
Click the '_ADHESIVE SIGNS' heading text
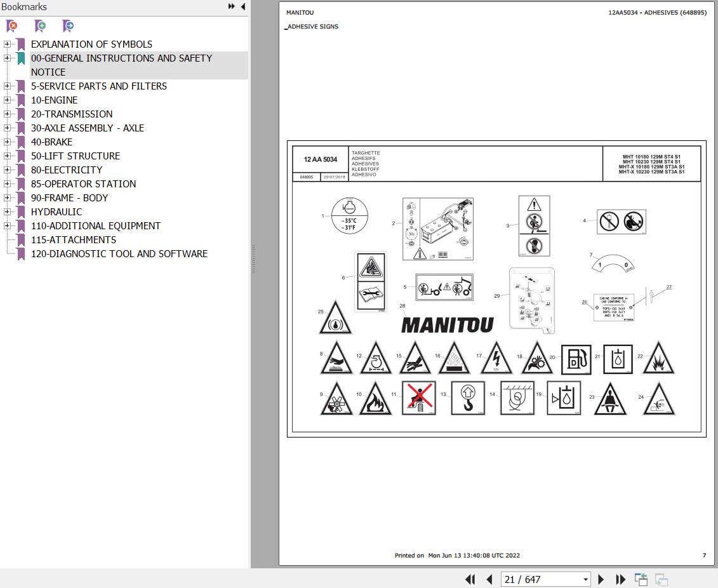point(311,27)
